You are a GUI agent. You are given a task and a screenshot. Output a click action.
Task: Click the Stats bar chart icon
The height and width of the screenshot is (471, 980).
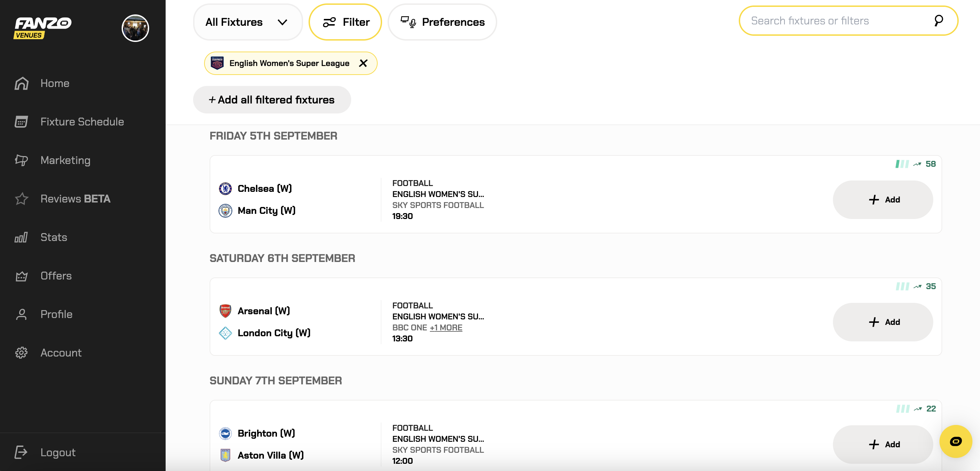coord(21,237)
